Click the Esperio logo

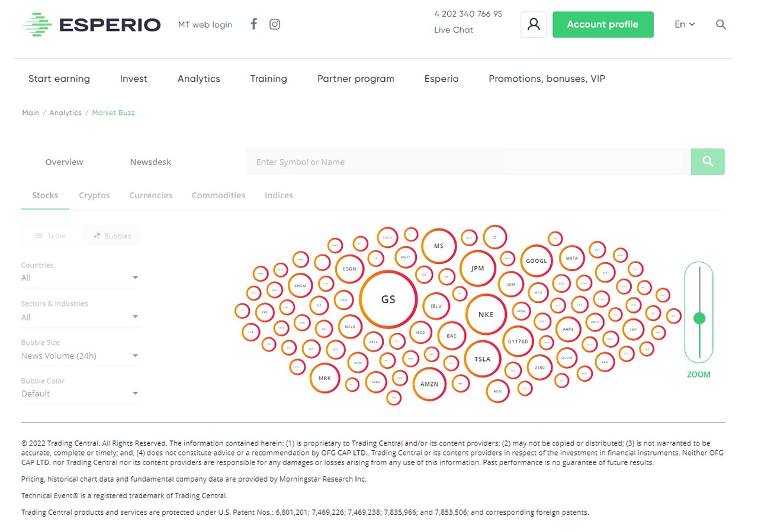[x=91, y=25]
